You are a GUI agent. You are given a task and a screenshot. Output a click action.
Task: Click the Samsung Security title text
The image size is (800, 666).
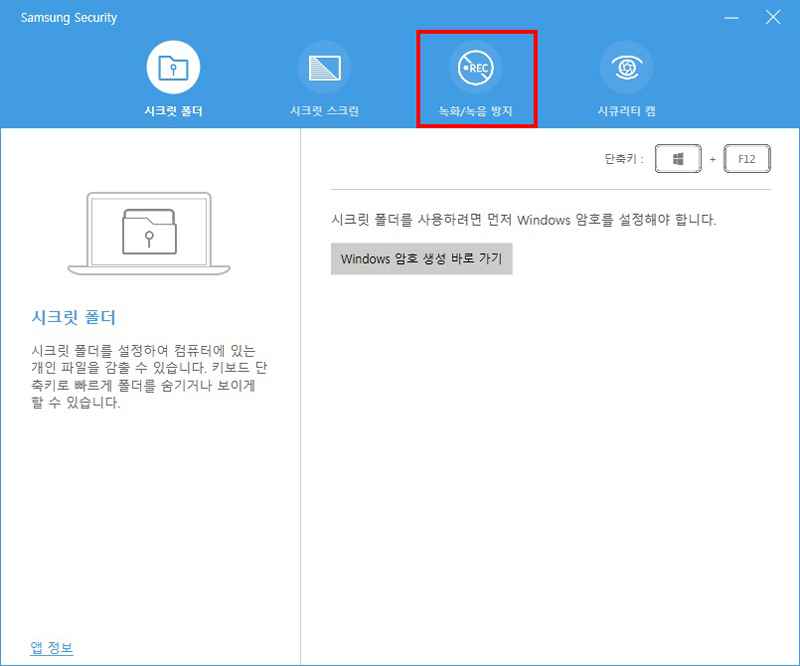69,17
